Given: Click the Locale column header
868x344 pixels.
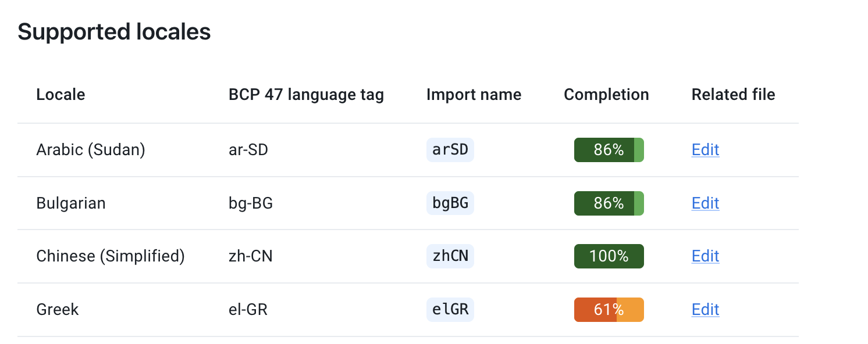Looking at the screenshot, I should click(x=60, y=94).
